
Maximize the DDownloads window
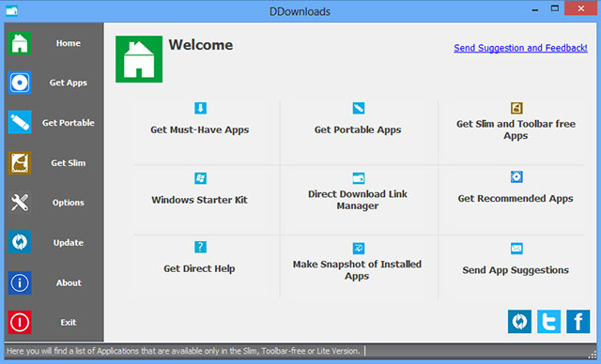[x=555, y=8]
